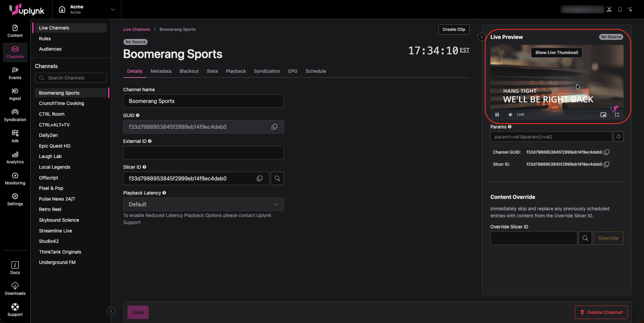This screenshot has height=323, width=644.
Task: Open the Playback Latency dropdown
Action: click(203, 204)
